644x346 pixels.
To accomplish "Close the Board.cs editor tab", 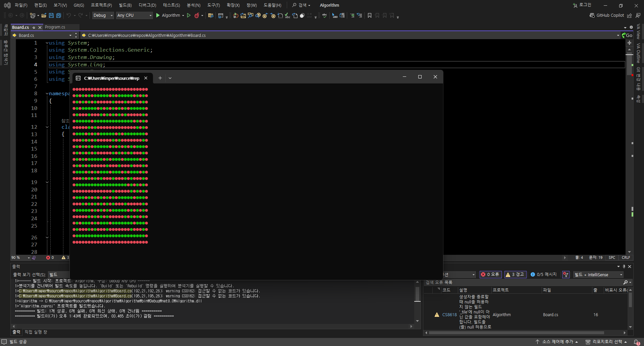I will click(x=40, y=27).
